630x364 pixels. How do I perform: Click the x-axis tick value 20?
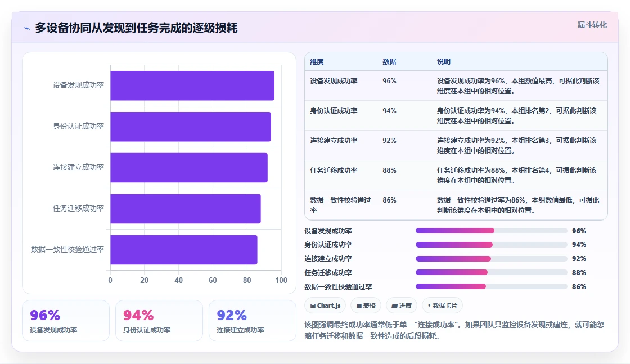144,280
